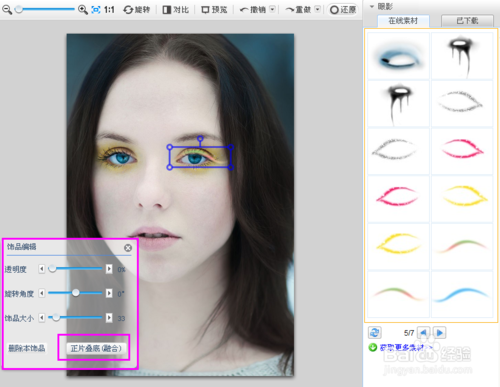Undo with the 撤销 button

(253, 10)
